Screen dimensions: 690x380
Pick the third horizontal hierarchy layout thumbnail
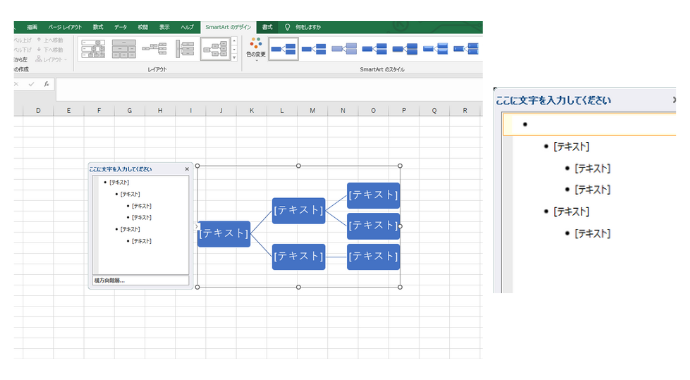154,49
